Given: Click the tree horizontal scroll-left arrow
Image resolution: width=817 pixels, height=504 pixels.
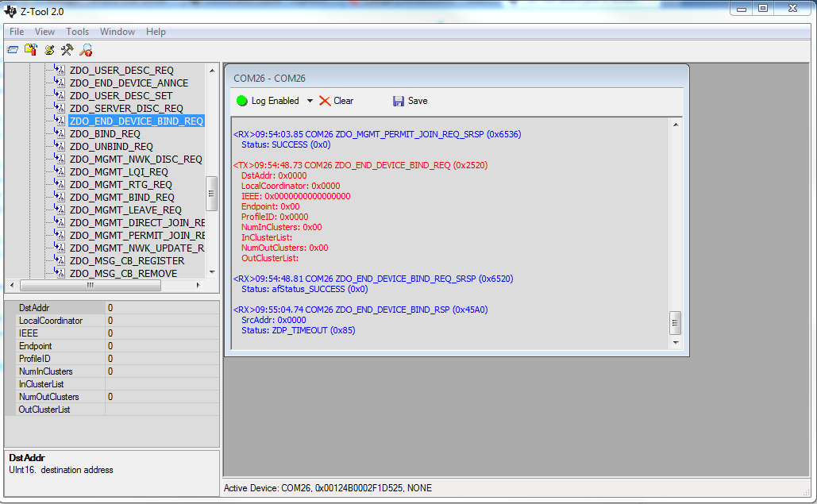Looking at the screenshot, I should 12,285.
